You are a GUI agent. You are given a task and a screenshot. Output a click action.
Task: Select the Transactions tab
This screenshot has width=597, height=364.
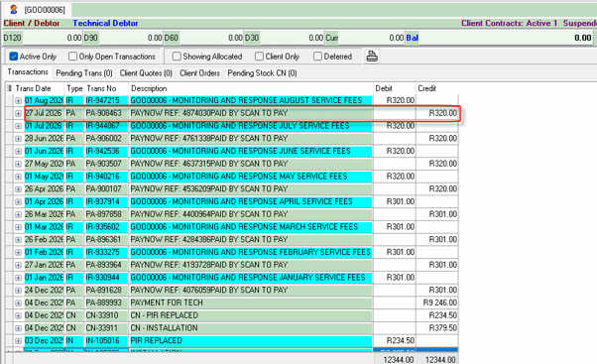coord(28,72)
